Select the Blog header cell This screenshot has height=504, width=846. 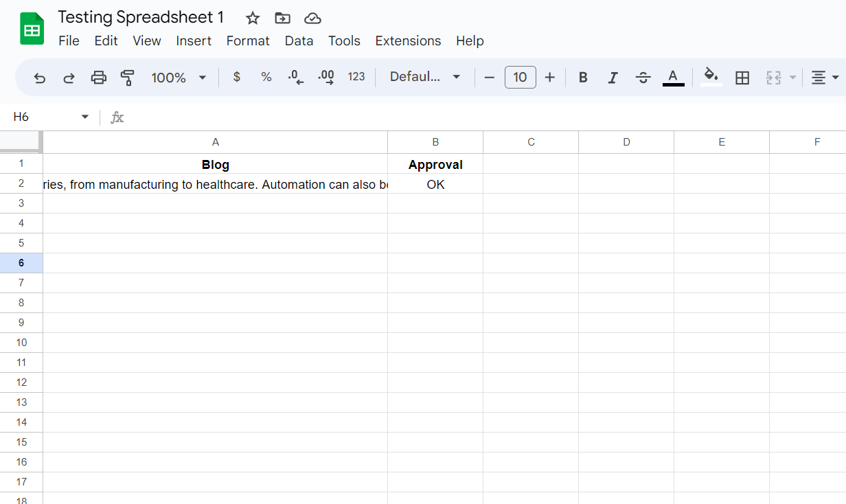(216, 164)
